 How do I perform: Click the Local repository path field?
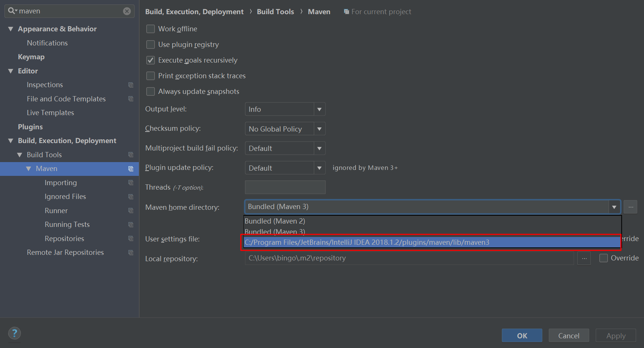pyautogui.click(x=409, y=258)
